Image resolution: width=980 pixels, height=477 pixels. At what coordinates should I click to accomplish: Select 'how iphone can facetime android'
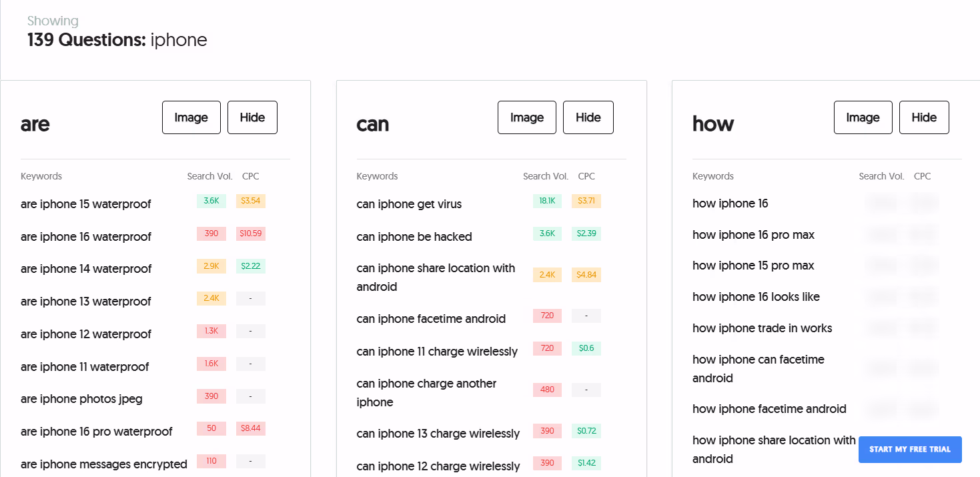point(759,369)
